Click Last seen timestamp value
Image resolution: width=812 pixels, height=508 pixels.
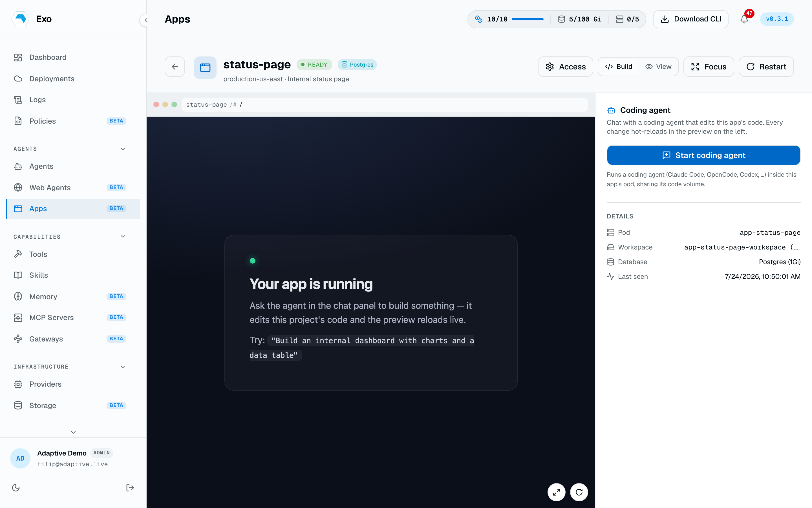pyautogui.click(x=762, y=277)
